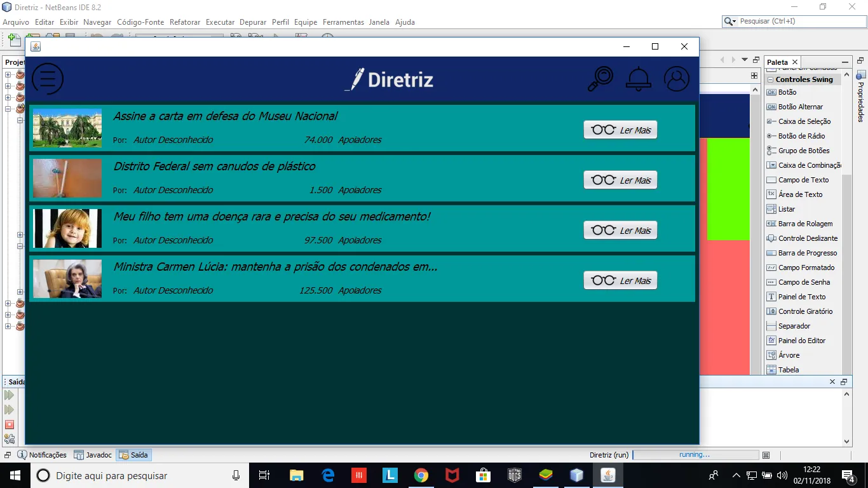Select Caixa de Combinação in the Paleta

tap(804, 165)
